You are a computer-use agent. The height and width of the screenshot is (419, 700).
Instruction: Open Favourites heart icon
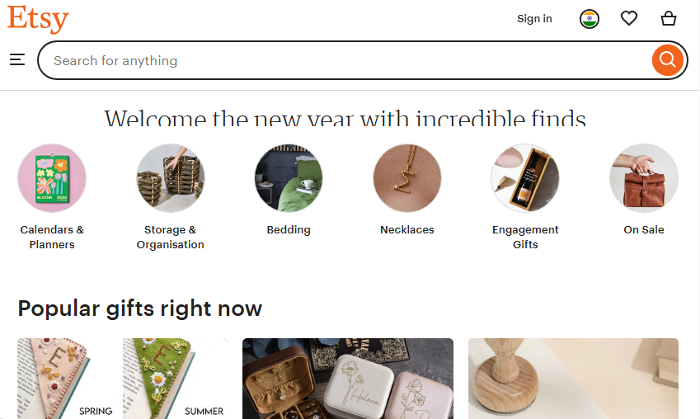[x=629, y=18]
